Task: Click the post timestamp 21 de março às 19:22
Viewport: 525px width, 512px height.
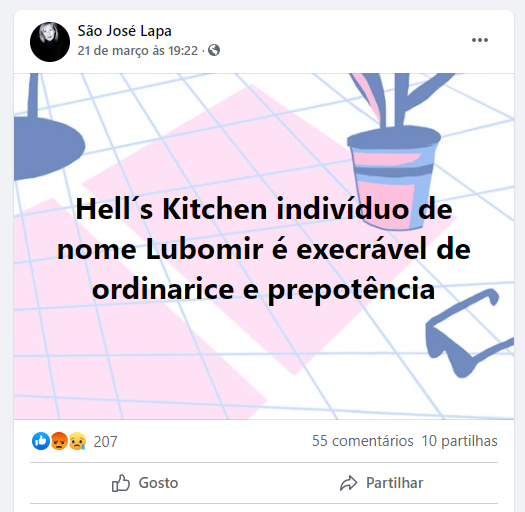Action: pyautogui.click(x=138, y=51)
